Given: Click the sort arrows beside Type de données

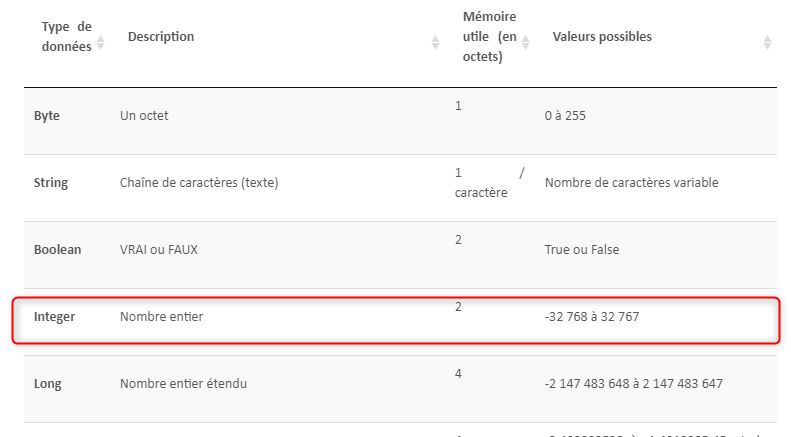Looking at the screenshot, I should pos(100,43).
